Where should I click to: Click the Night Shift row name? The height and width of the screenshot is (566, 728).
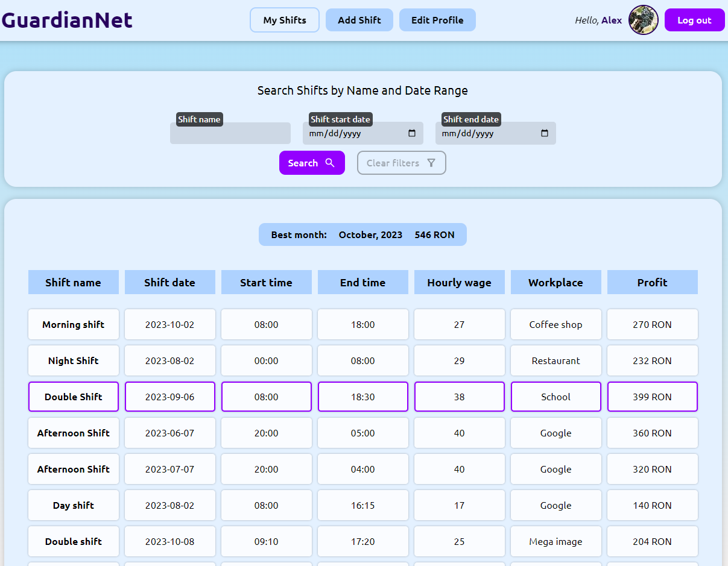click(73, 360)
